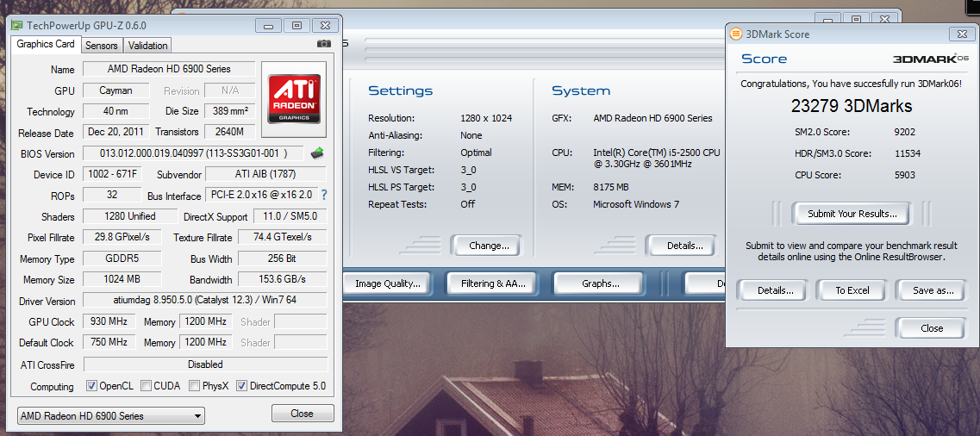Click the Resolution value 1280 x 1024
This screenshot has height=436, width=980.
(486, 118)
